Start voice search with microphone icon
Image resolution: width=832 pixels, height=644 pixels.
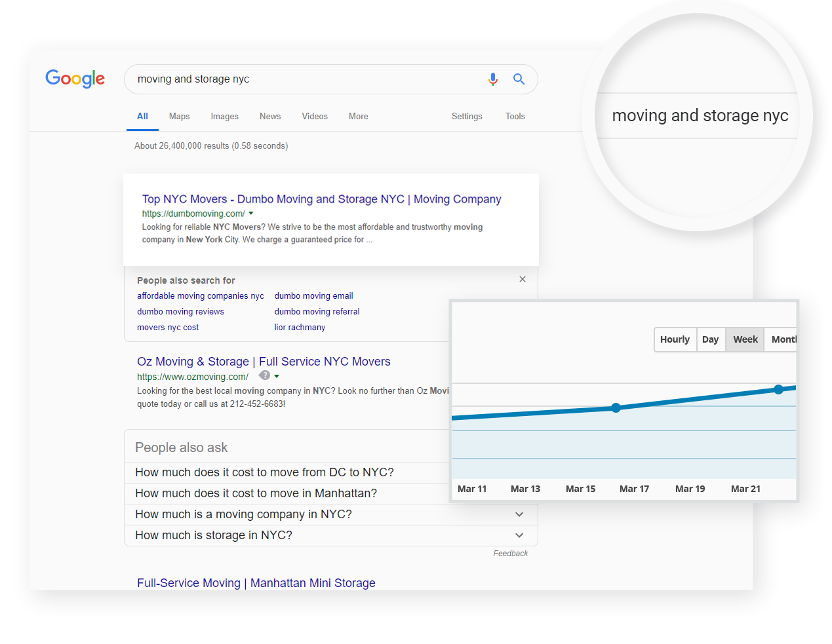point(493,79)
